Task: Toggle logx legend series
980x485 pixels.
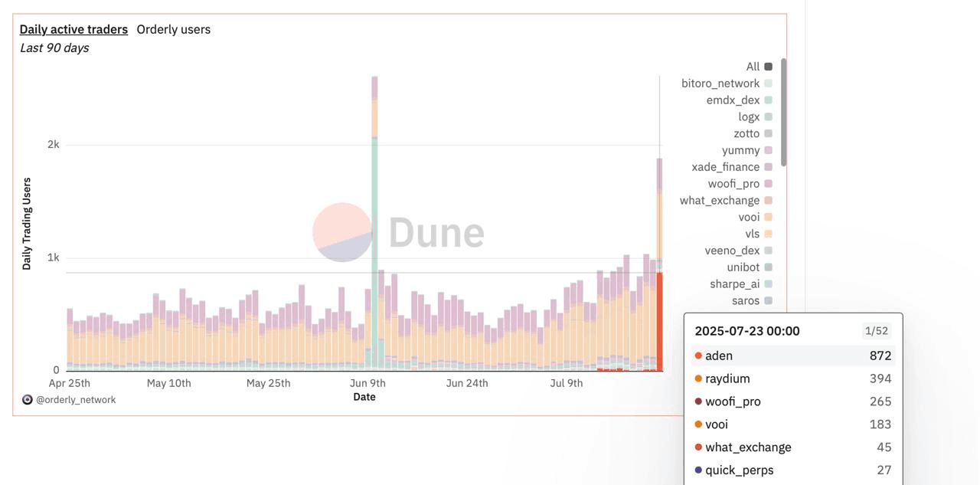Action: (x=755, y=117)
